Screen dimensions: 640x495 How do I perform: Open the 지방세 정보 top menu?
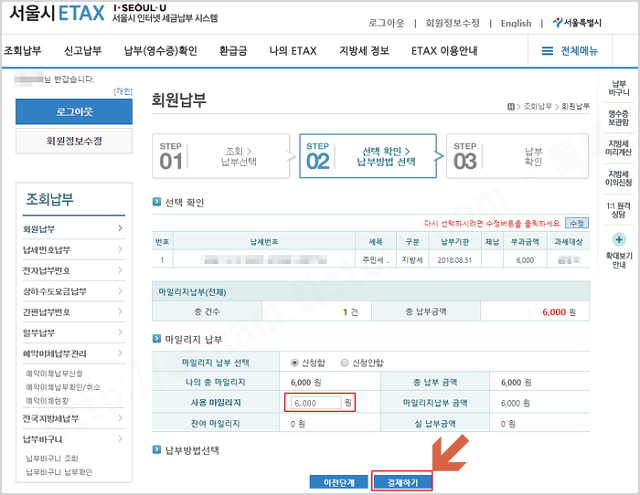pos(364,51)
